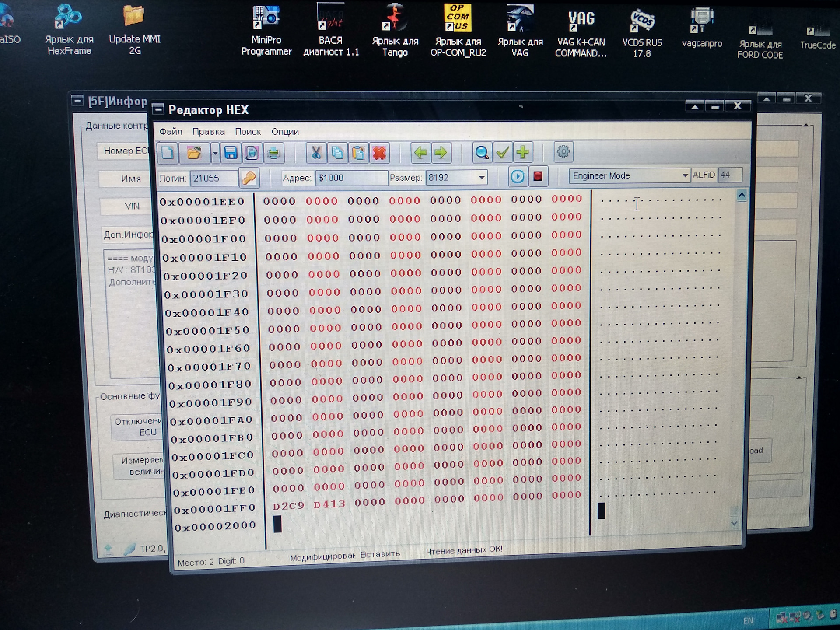
Task: Open settings with the gear icon
Action: (x=563, y=152)
